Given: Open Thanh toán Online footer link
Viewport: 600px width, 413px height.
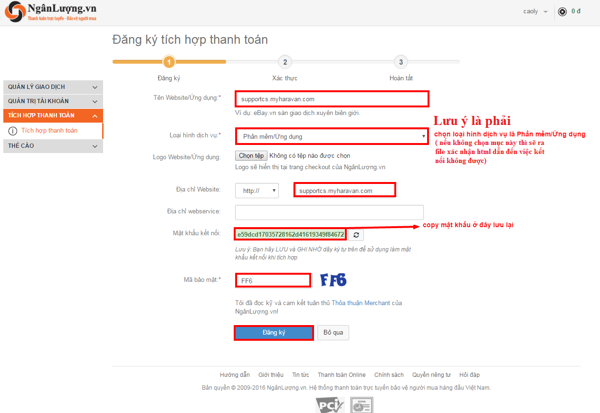Looking at the screenshot, I should (x=341, y=375).
